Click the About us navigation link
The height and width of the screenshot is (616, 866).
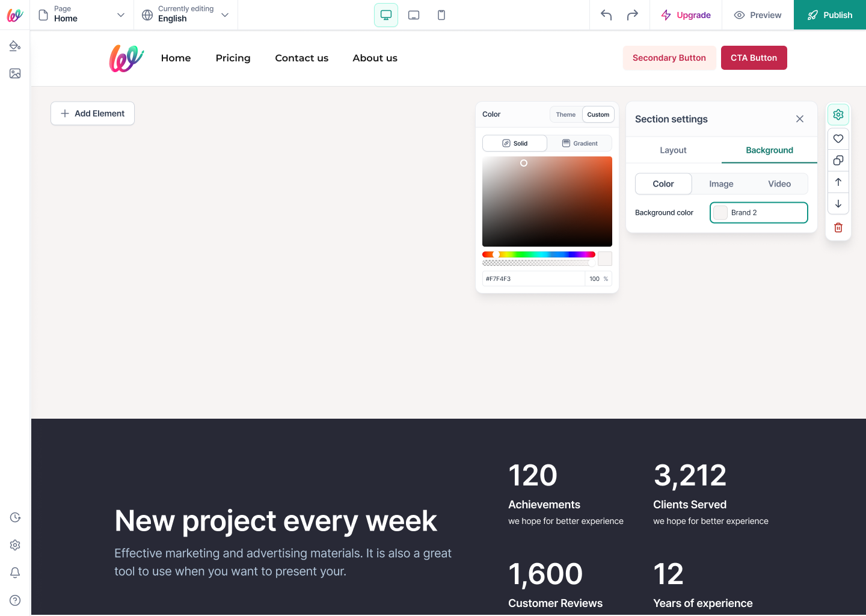click(375, 58)
